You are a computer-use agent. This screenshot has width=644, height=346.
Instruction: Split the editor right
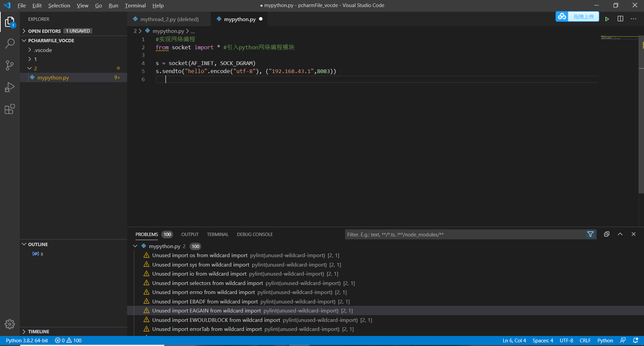pyautogui.click(x=621, y=19)
